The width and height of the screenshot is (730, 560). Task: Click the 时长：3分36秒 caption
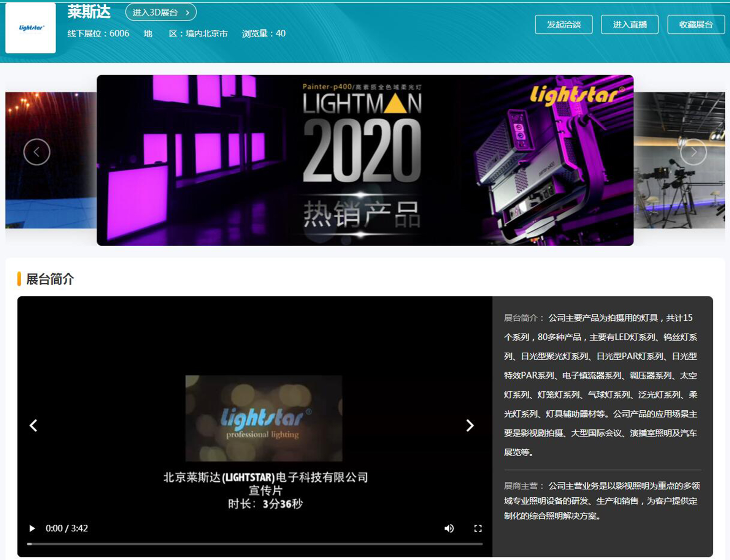click(265, 504)
